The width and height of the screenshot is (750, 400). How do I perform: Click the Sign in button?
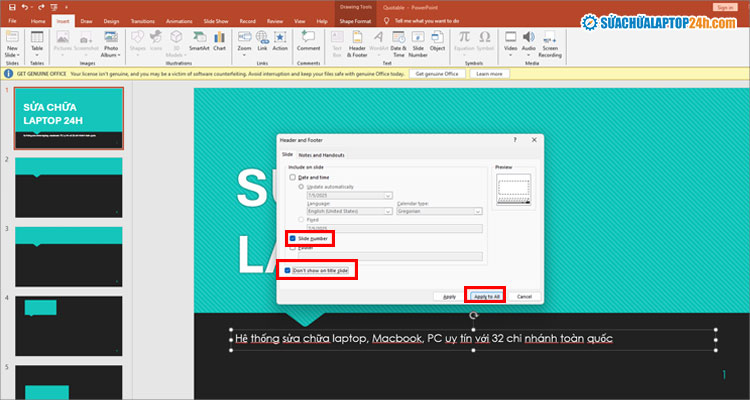(725, 7)
